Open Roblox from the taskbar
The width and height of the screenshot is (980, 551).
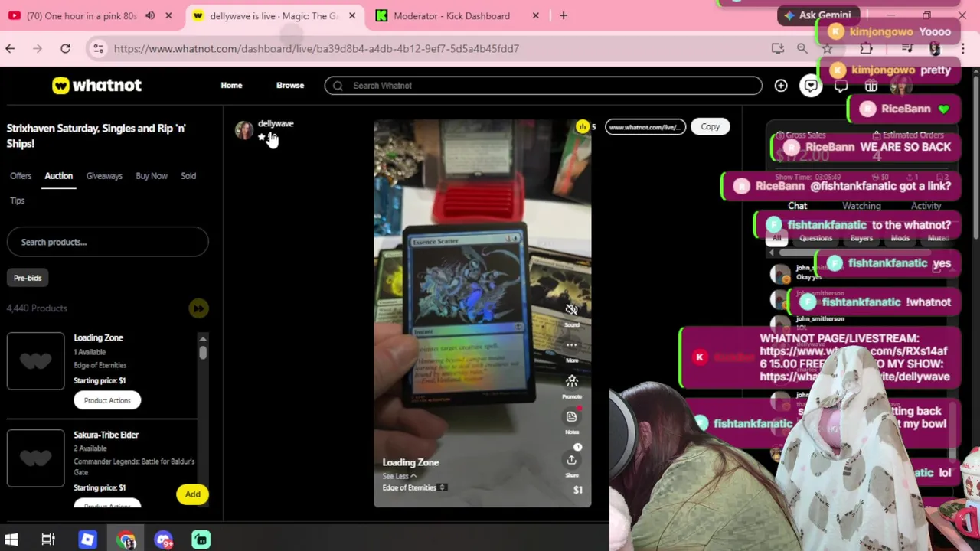click(x=87, y=540)
